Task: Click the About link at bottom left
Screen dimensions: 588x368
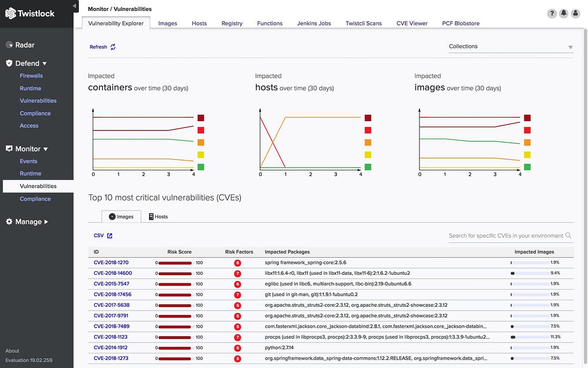Action: point(12,350)
